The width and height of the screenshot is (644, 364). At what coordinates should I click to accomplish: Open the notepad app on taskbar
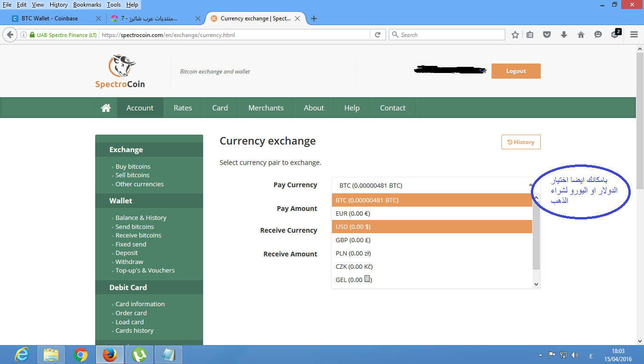point(169,355)
